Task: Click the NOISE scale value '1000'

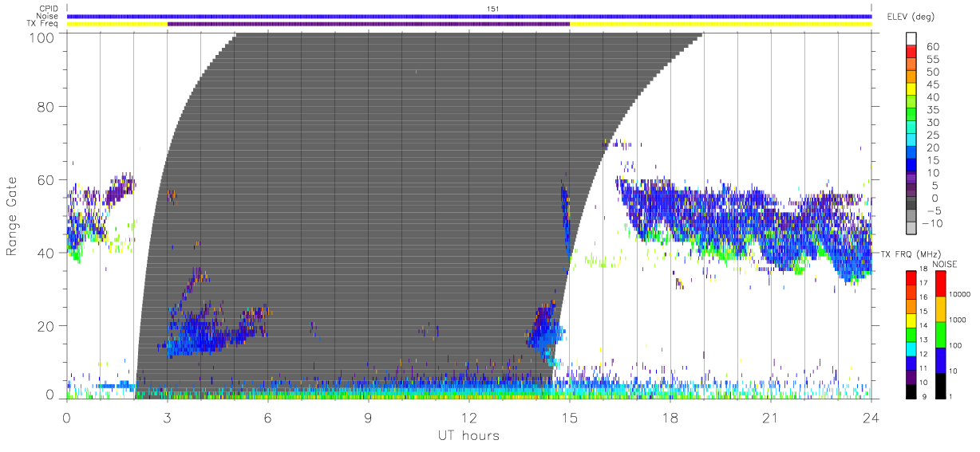Action: pos(958,320)
